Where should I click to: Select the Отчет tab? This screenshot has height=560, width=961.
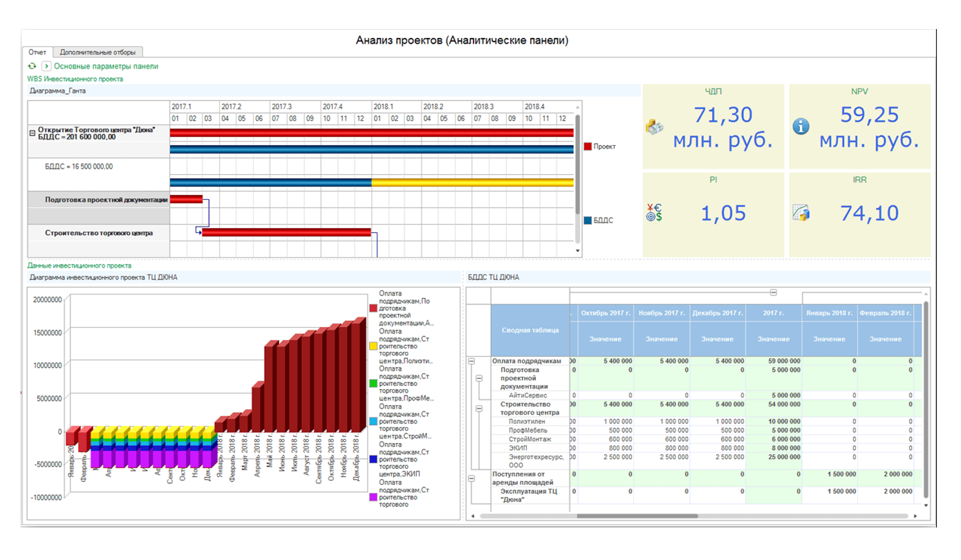(x=37, y=52)
